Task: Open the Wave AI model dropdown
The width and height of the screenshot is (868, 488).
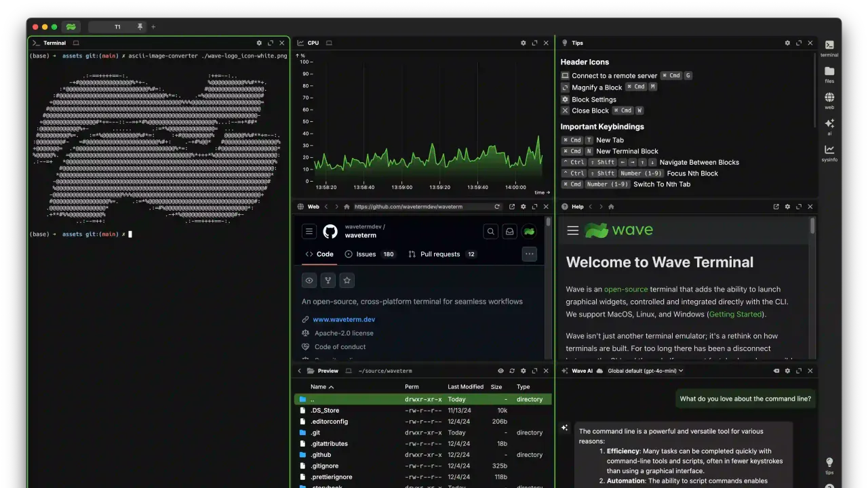Action: [646, 371]
